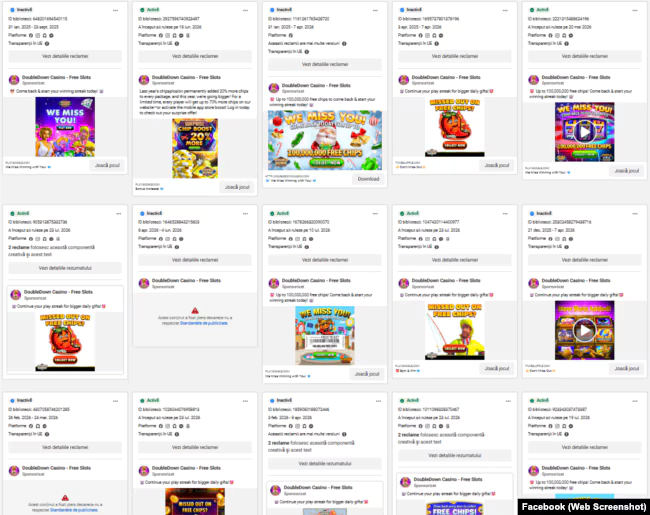This screenshot has height=515, width=650.
Task: Click Joacă jocul on purple We Miss You ad
Action: [x=107, y=165]
